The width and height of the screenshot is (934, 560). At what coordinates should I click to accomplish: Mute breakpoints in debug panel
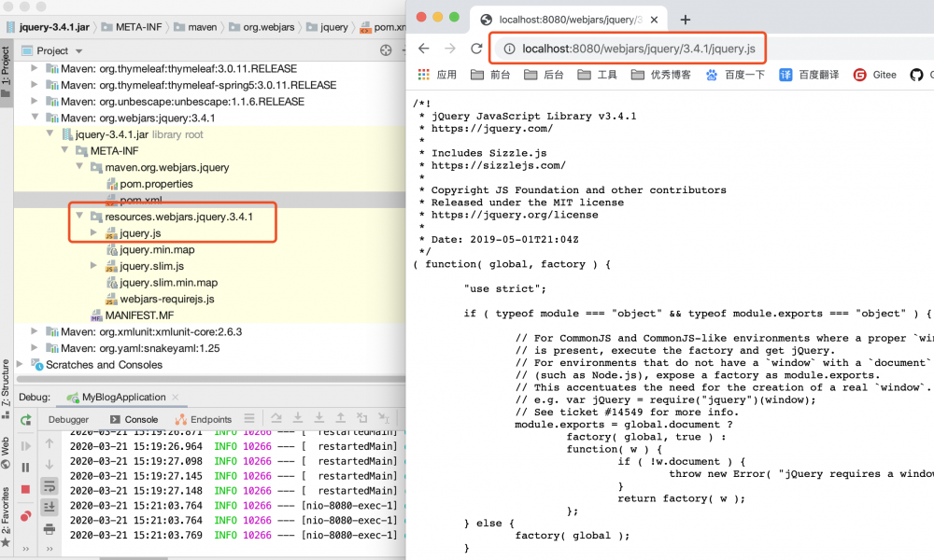[x=25, y=513]
